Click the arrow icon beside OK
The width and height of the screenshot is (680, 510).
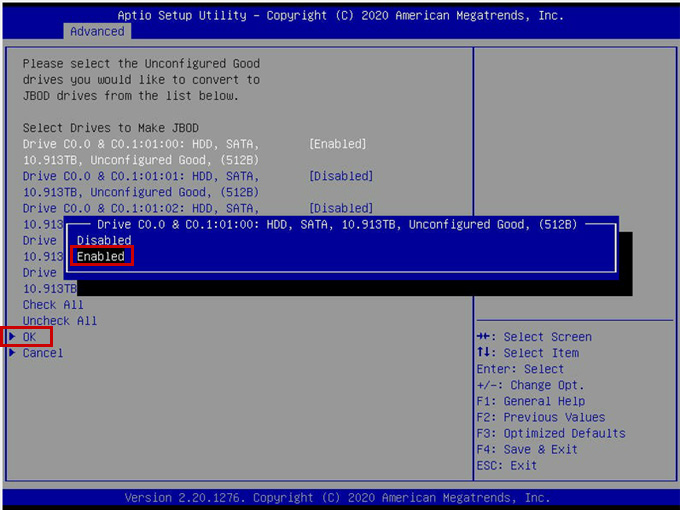12,337
